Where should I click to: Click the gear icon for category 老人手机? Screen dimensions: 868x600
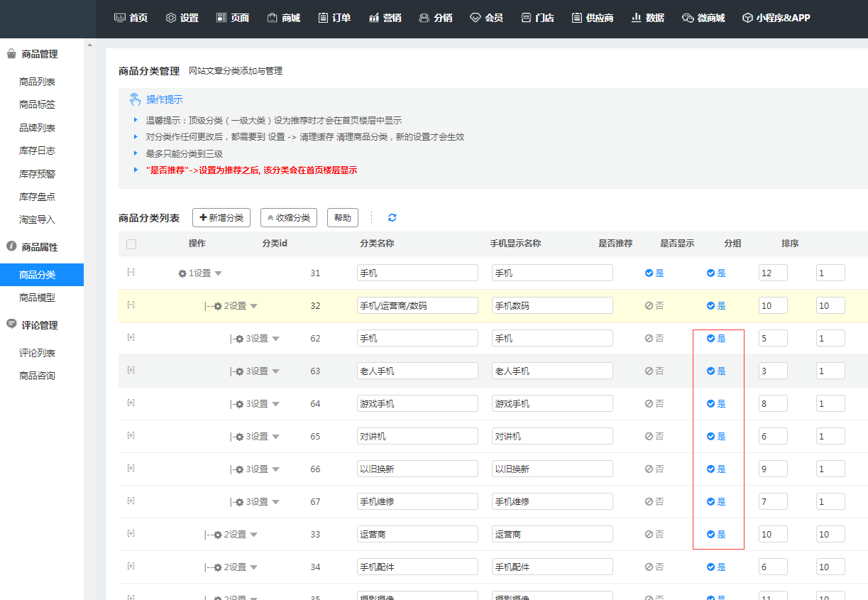(x=239, y=371)
